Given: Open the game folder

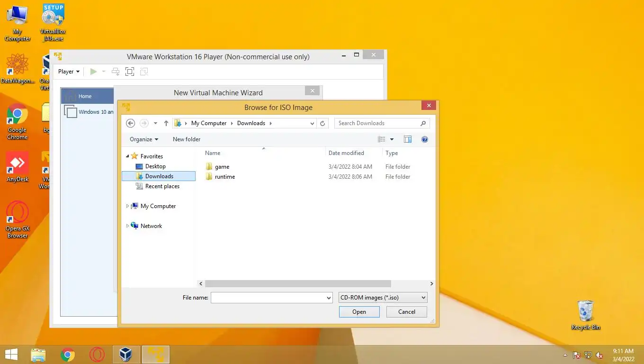Looking at the screenshot, I should (222, 167).
